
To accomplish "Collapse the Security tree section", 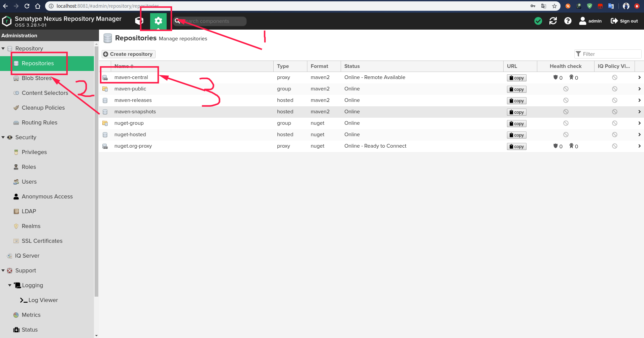I will (3, 137).
